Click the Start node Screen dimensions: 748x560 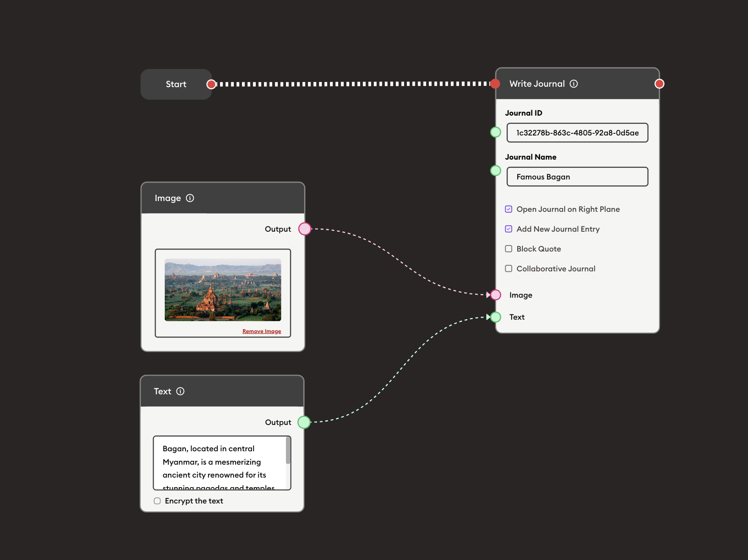pyautogui.click(x=176, y=84)
